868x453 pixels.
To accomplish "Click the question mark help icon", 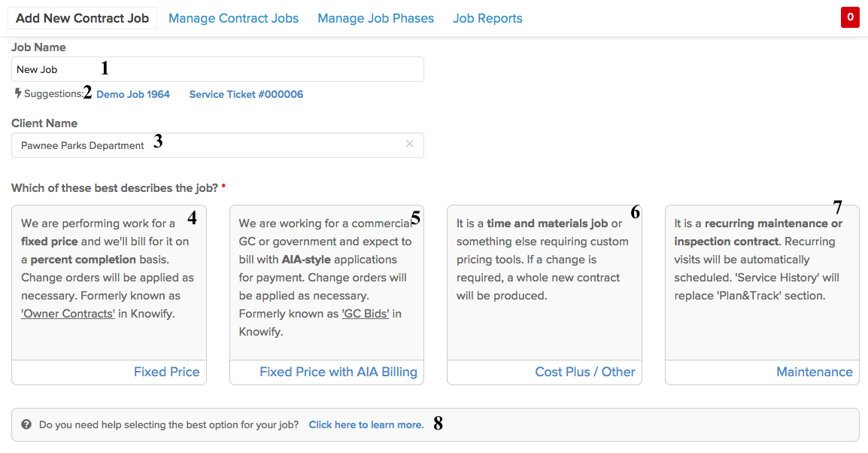I will [x=26, y=424].
